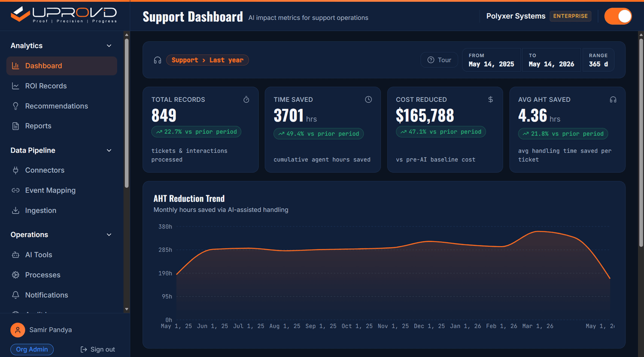Click the AHT Reduction Trend heading
This screenshot has height=357, width=644.
pyautogui.click(x=189, y=198)
